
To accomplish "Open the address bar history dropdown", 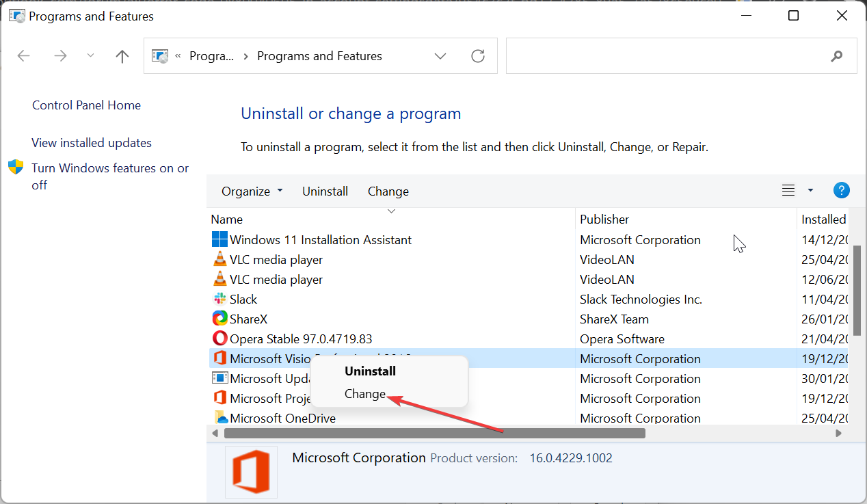I will [x=440, y=55].
